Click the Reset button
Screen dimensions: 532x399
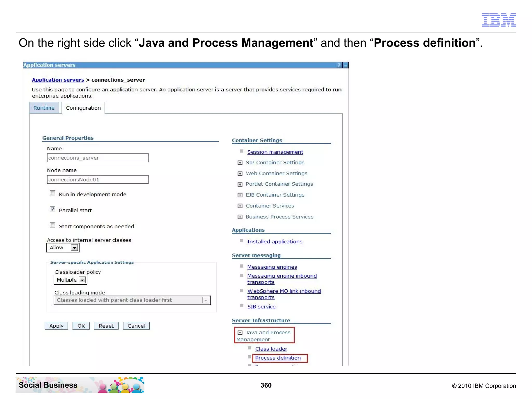pos(106,326)
